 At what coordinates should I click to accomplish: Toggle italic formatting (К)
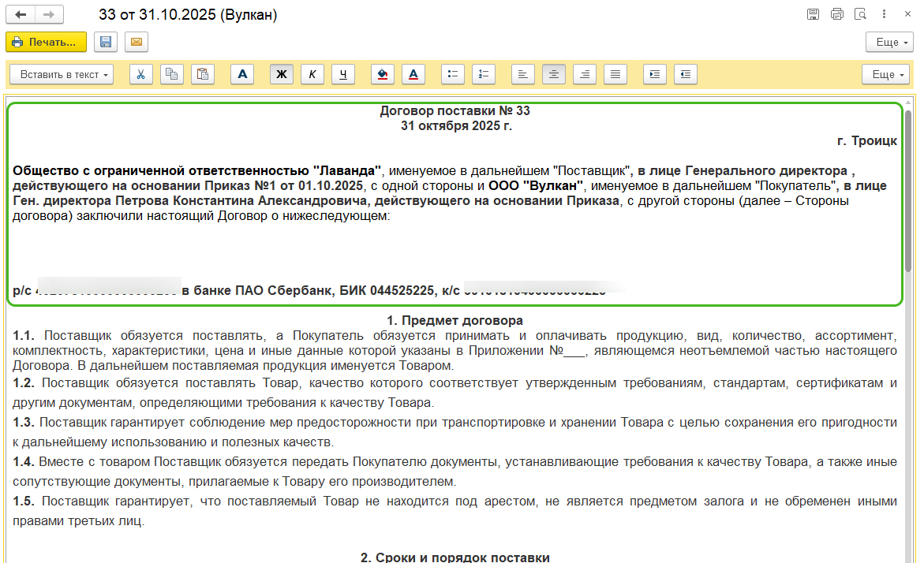pyautogui.click(x=312, y=74)
